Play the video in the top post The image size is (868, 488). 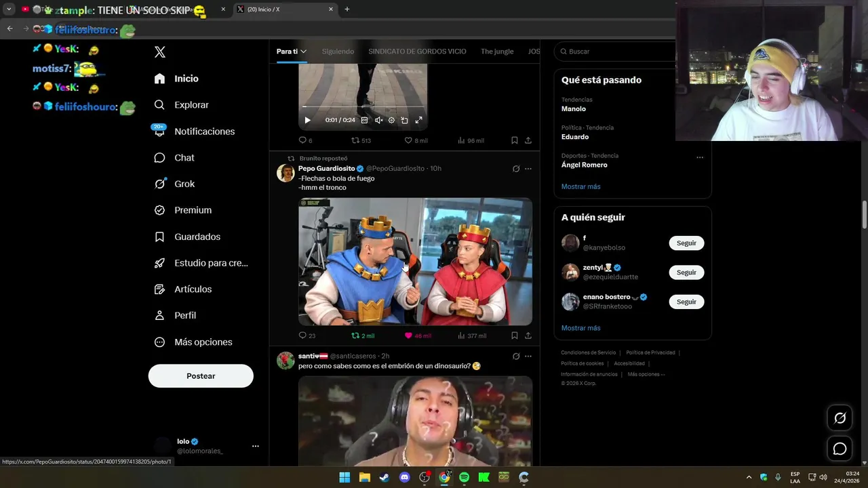point(307,120)
